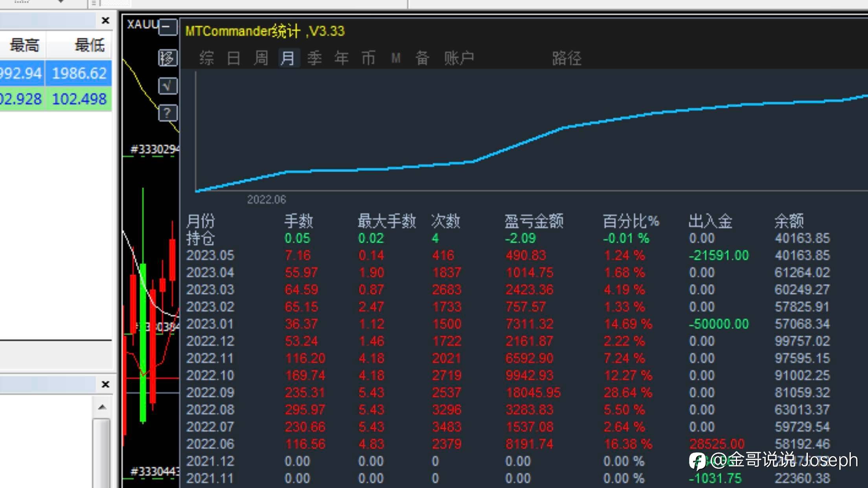The height and width of the screenshot is (488, 868).
Task: Open the 账户 account tab
Action: 459,58
